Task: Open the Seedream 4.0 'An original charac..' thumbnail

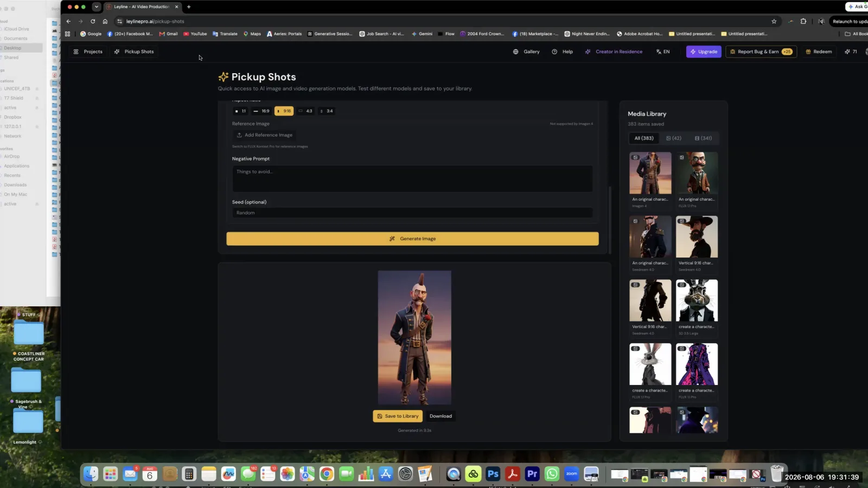Action: 650,237
